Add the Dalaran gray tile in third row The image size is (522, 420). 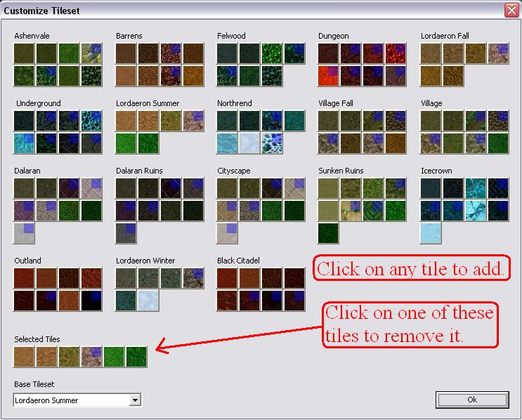point(24,233)
